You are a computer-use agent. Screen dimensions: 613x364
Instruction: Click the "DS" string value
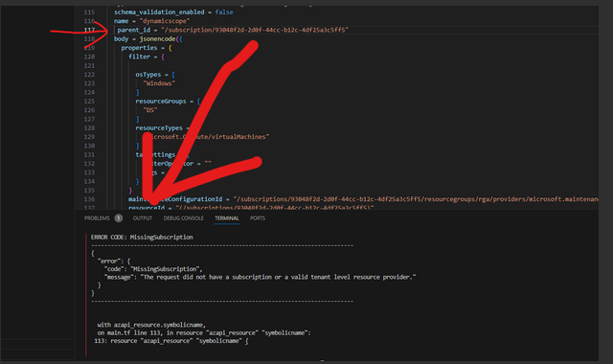coord(149,110)
